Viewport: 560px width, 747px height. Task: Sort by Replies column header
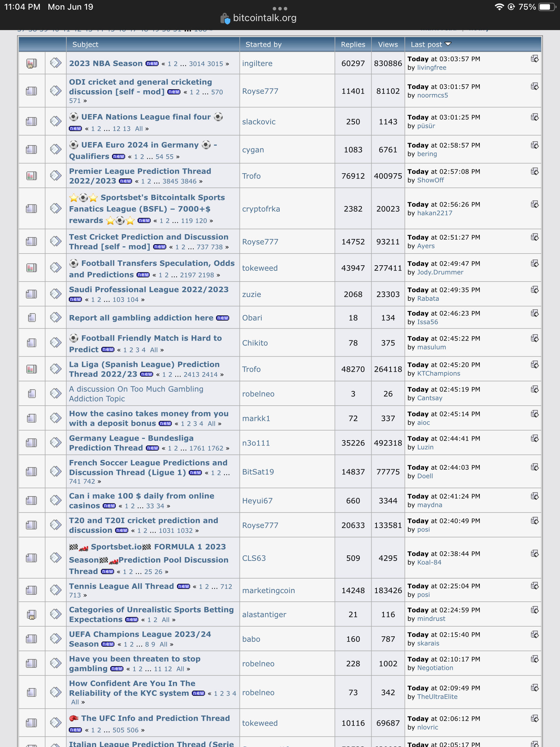click(353, 45)
